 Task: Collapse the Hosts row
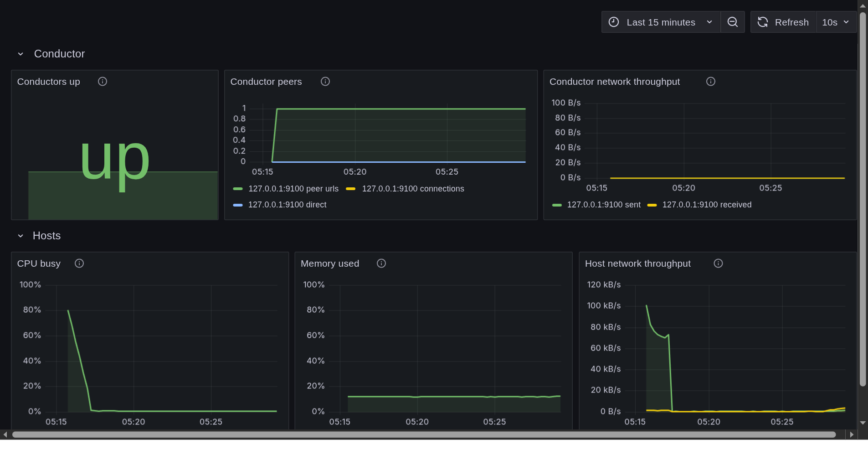pyautogui.click(x=21, y=236)
